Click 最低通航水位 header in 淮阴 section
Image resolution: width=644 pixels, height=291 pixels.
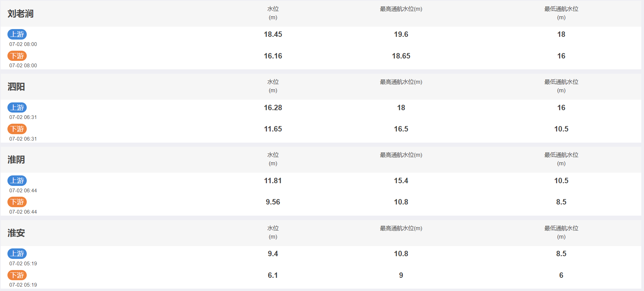[561, 159]
